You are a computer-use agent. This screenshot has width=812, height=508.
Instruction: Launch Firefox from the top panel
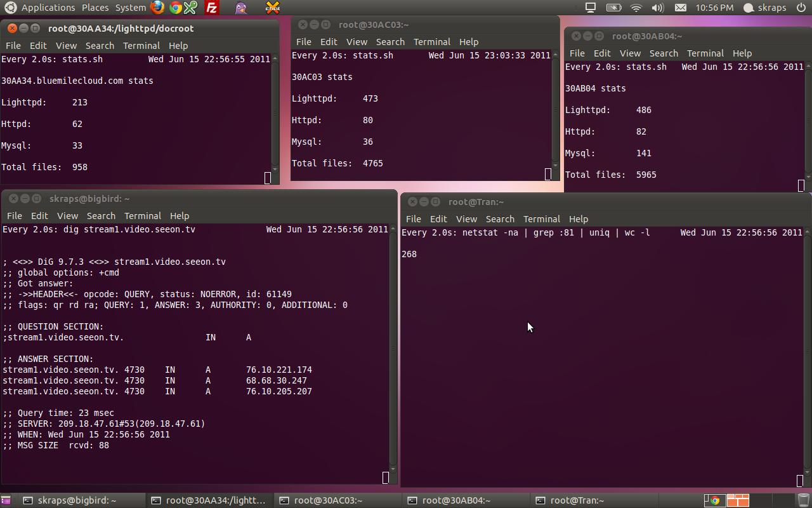pos(157,8)
